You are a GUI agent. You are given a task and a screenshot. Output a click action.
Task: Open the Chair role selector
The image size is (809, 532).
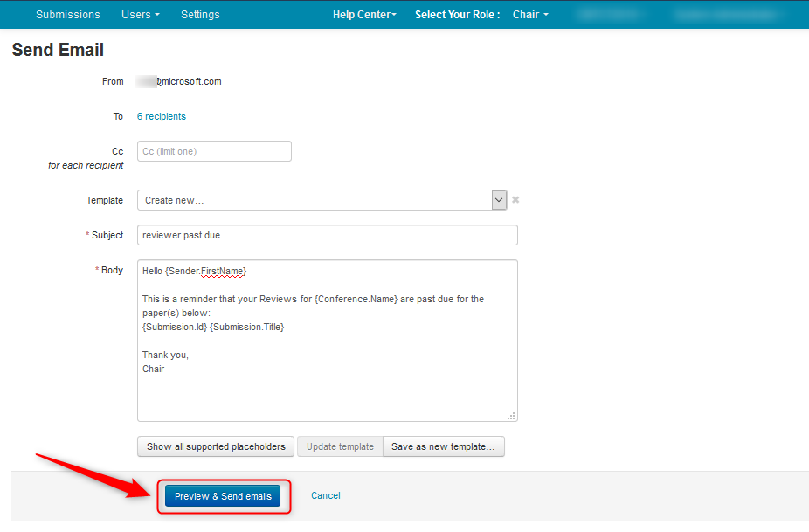click(x=530, y=15)
